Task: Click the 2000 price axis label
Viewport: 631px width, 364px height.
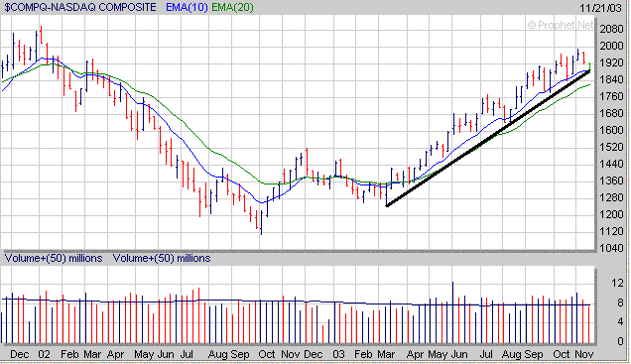Action: point(611,46)
